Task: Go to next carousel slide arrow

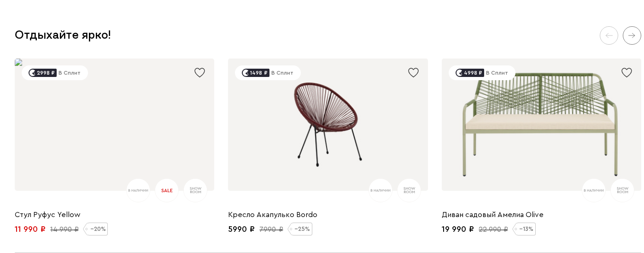Action: coord(632,35)
